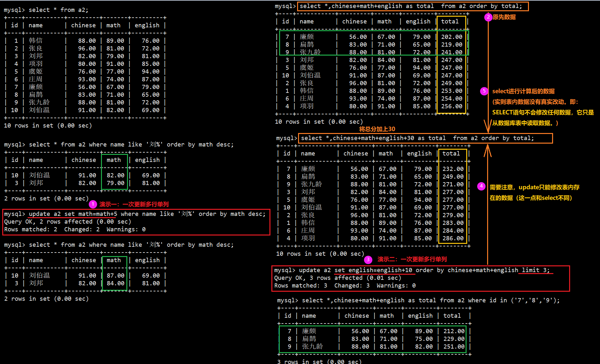Click the english value 75.00
The width and height of the screenshot is (600, 364).
[x=424, y=339]
